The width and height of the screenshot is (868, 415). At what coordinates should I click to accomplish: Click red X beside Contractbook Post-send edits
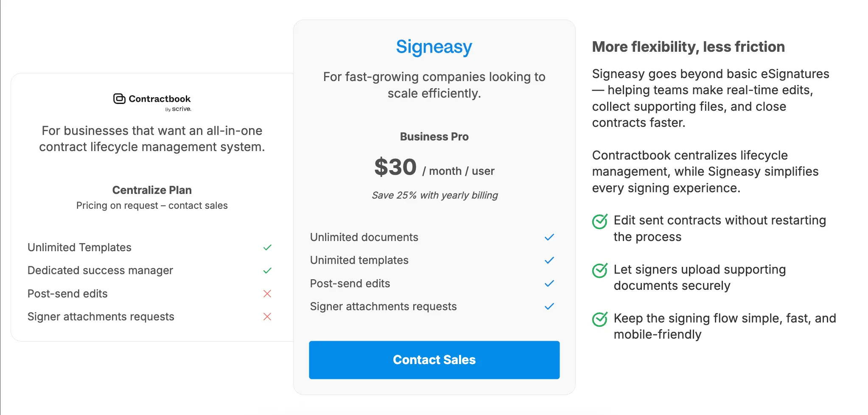point(267,294)
